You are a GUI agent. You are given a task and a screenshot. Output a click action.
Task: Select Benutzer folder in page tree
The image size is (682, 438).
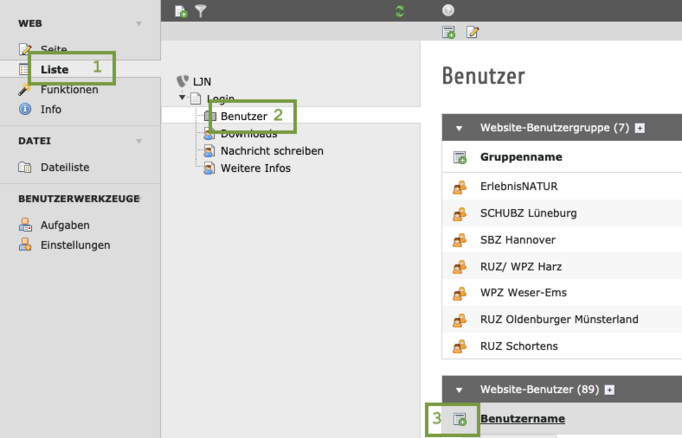pos(244,116)
